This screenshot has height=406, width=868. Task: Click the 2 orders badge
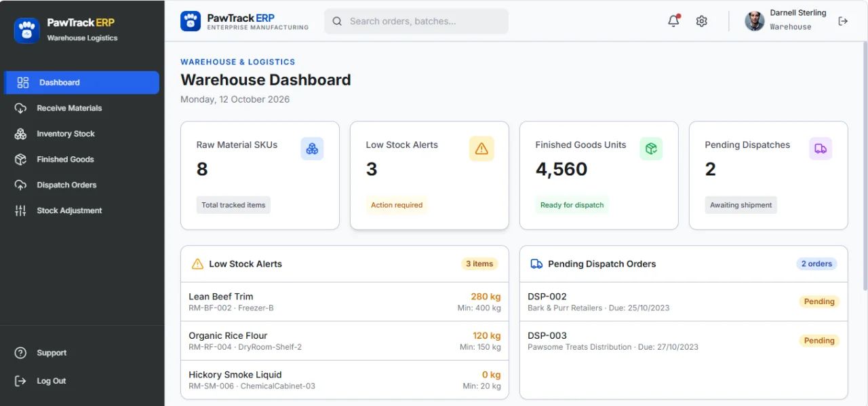816,264
